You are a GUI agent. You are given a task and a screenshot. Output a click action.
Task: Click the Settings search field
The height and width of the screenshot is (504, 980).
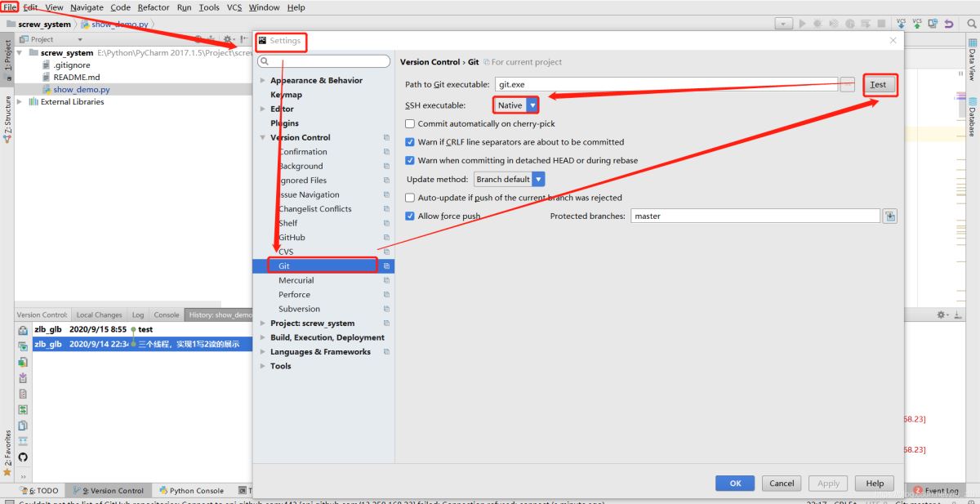tap(324, 61)
